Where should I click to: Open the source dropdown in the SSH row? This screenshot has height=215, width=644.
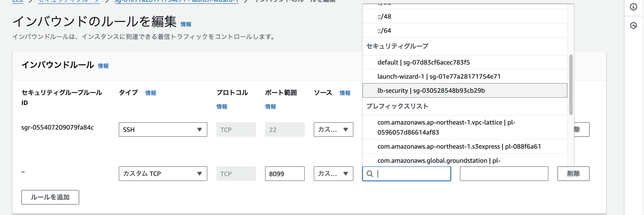[333, 129]
